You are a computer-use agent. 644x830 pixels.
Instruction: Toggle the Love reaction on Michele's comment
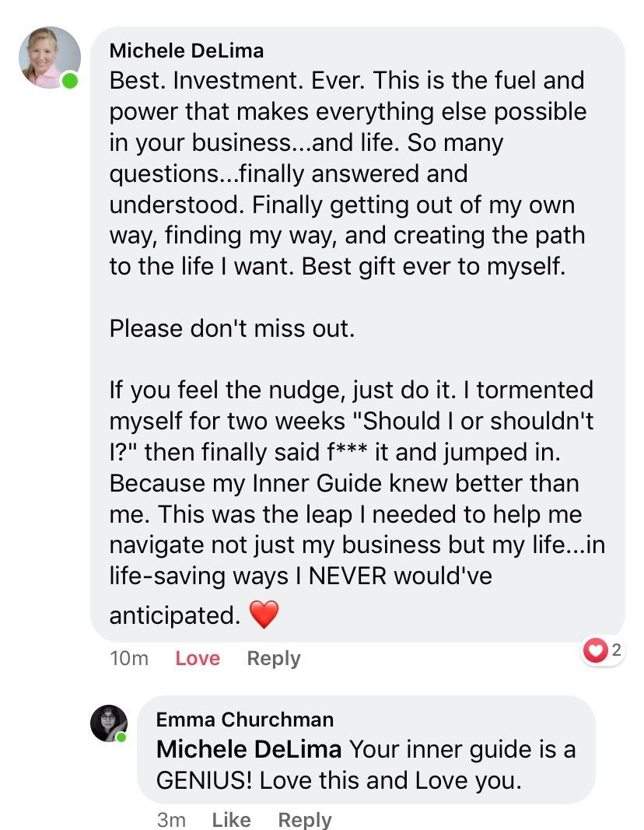[x=198, y=658]
